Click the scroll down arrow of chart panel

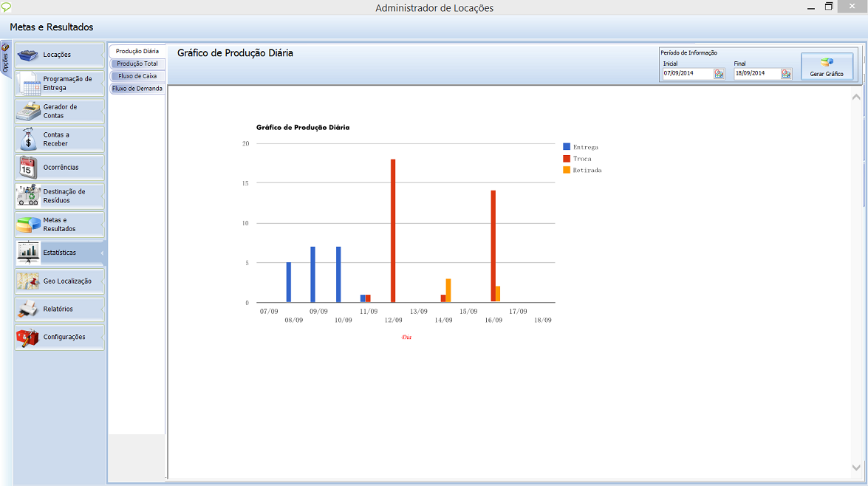pos(856,467)
